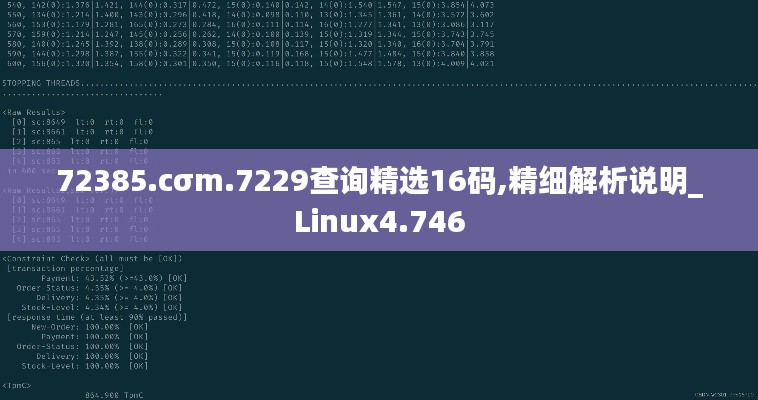Click the New-Order 100.00% line
This screenshot has width=758, height=400.
tap(90, 327)
